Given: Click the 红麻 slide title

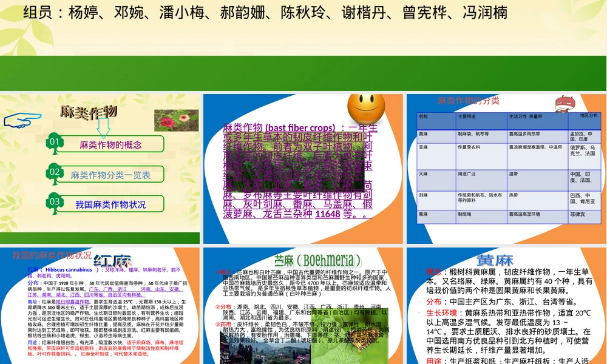Looking at the screenshot, I should click(x=113, y=261).
